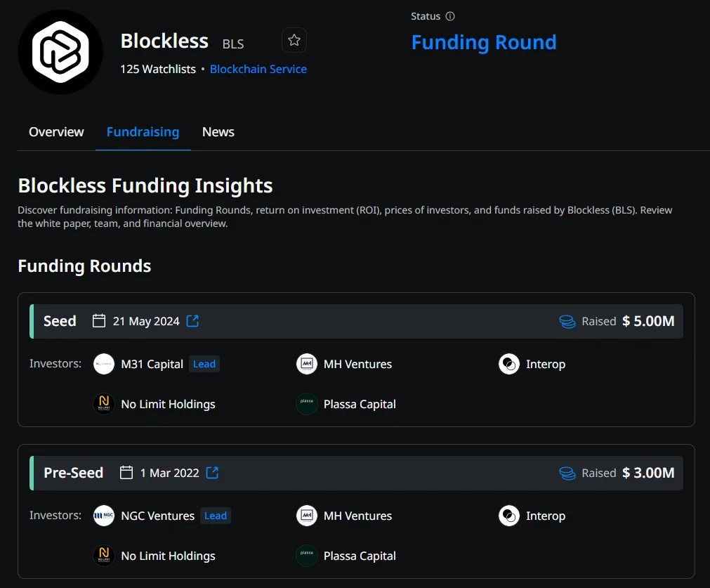
Task: Click Plassa Capital logo in Pre-Seed round
Action: [x=307, y=556]
